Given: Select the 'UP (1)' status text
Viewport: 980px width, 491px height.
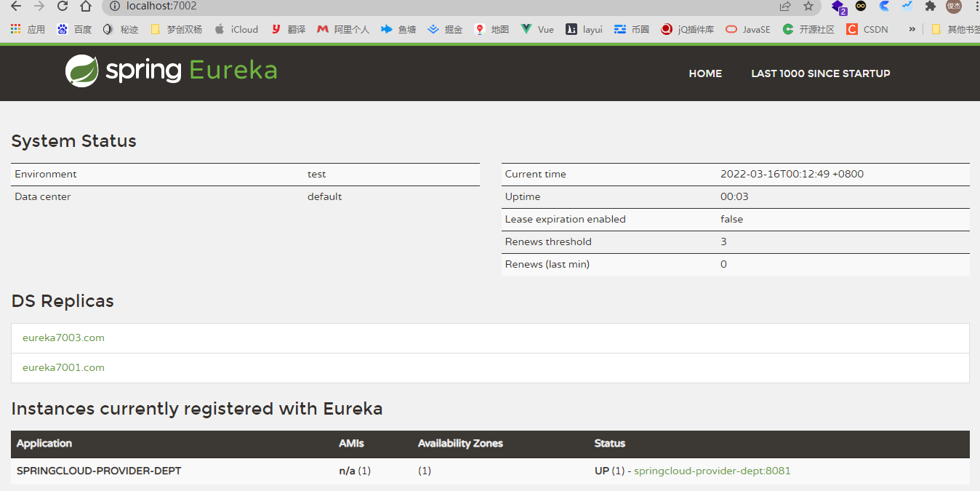Looking at the screenshot, I should [609, 471].
